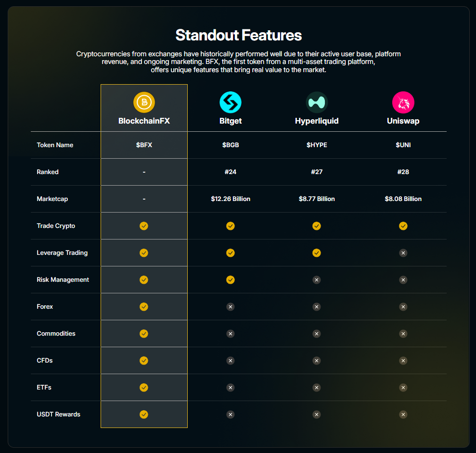Click the $HYPE token name
The width and height of the screenshot is (476, 453).
(x=317, y=145)
